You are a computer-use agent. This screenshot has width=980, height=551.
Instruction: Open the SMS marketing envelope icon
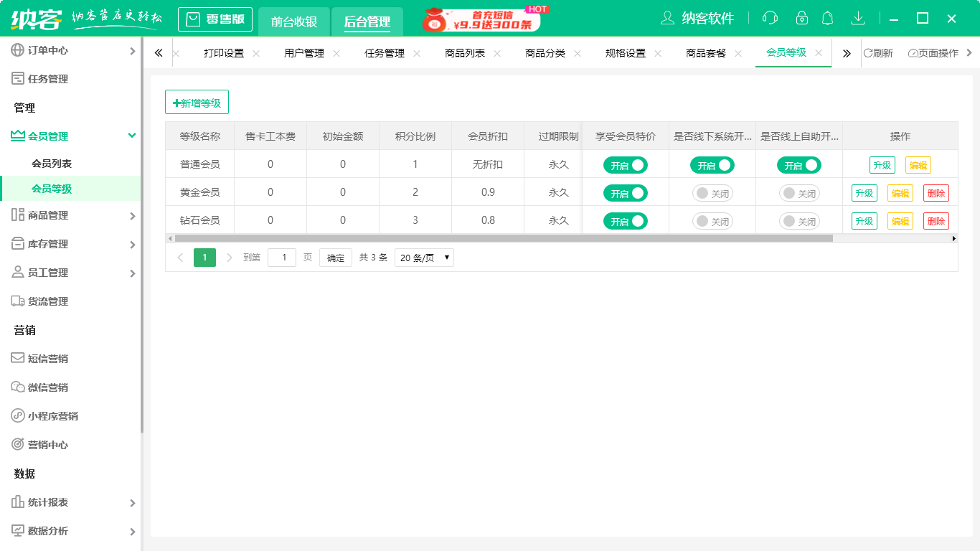click(18, 358)
